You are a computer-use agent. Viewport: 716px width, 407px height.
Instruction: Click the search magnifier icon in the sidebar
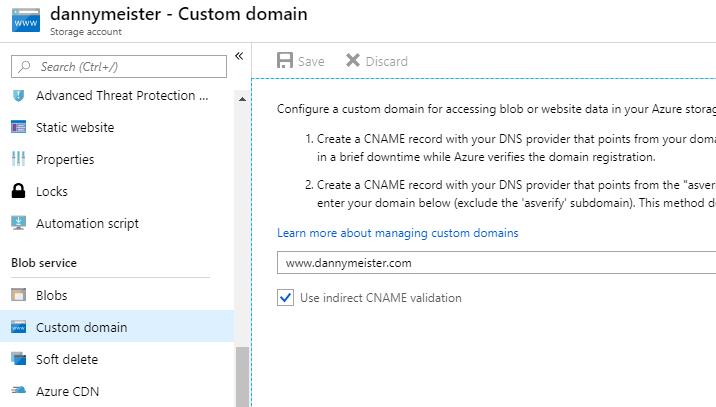[x=24, y=67]
